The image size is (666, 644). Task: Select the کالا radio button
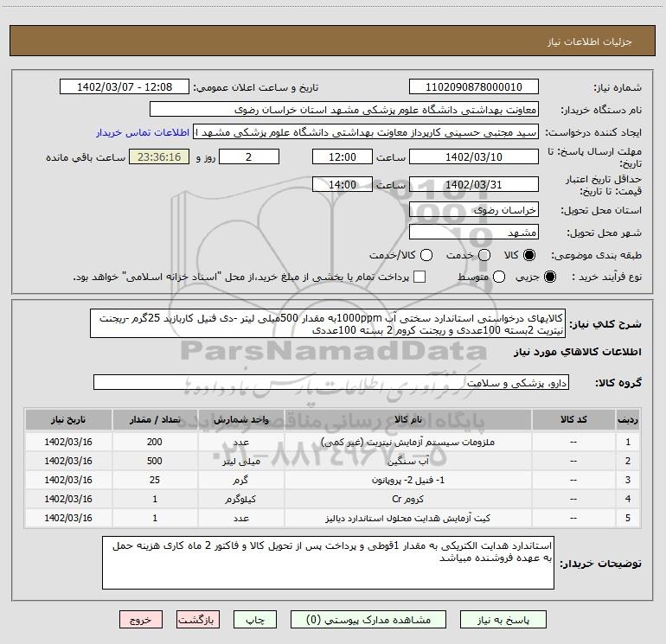click(x=529, y=255)
